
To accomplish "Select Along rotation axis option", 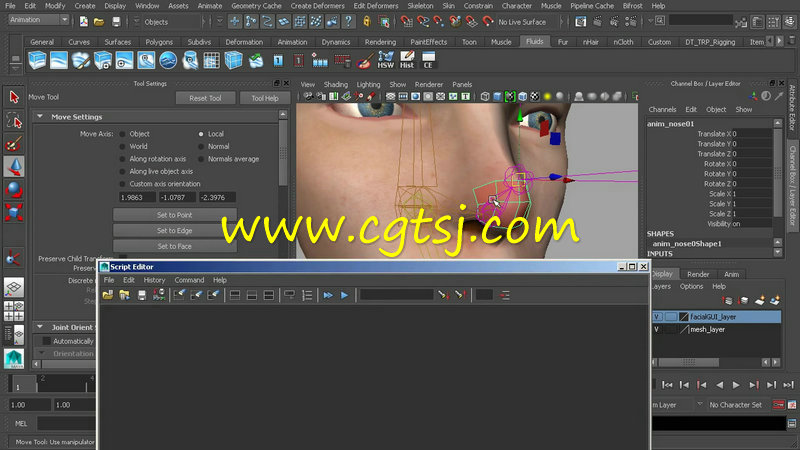I will pyautogui.click(x=122, y=159).
